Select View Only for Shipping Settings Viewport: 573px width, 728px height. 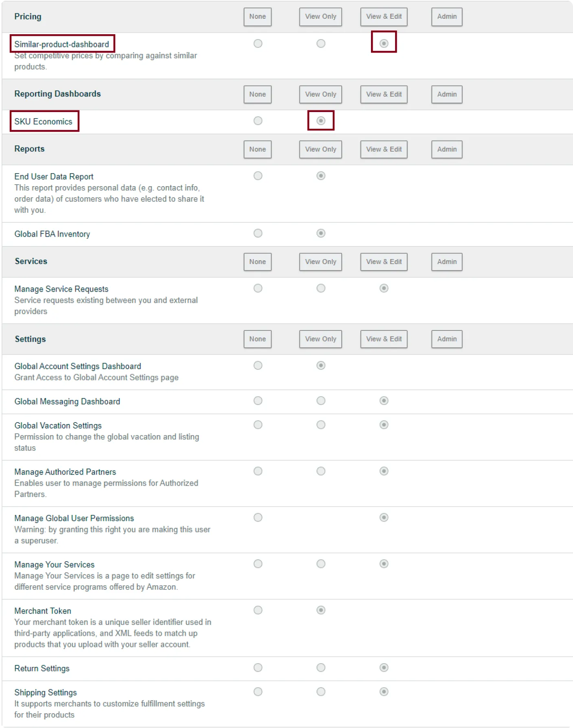321,691
